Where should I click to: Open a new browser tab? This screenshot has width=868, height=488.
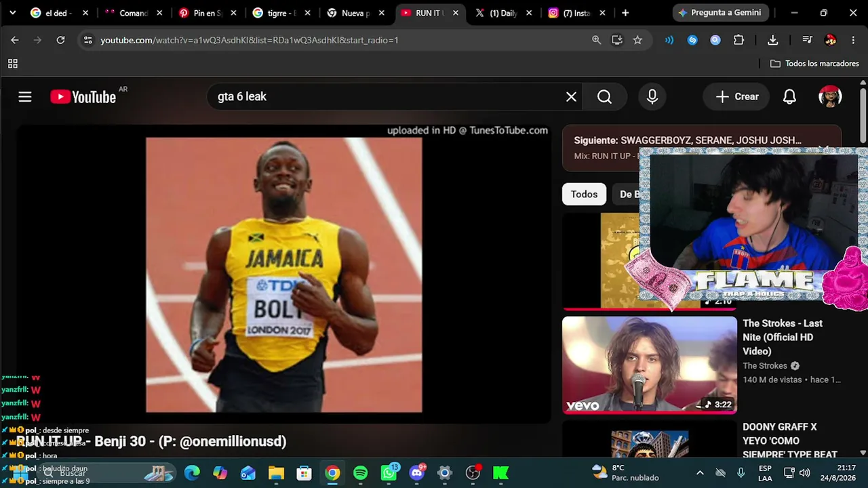(625, 13)
